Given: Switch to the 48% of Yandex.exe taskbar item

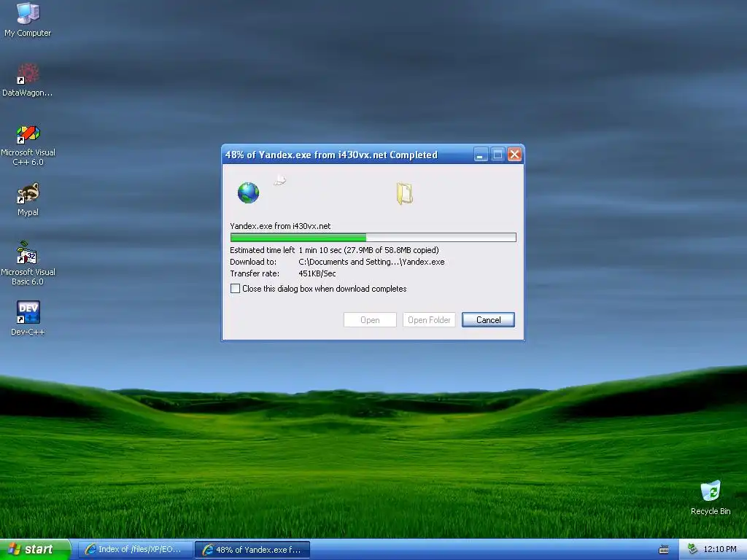Looking at the screenshot, I should [252, 550].
